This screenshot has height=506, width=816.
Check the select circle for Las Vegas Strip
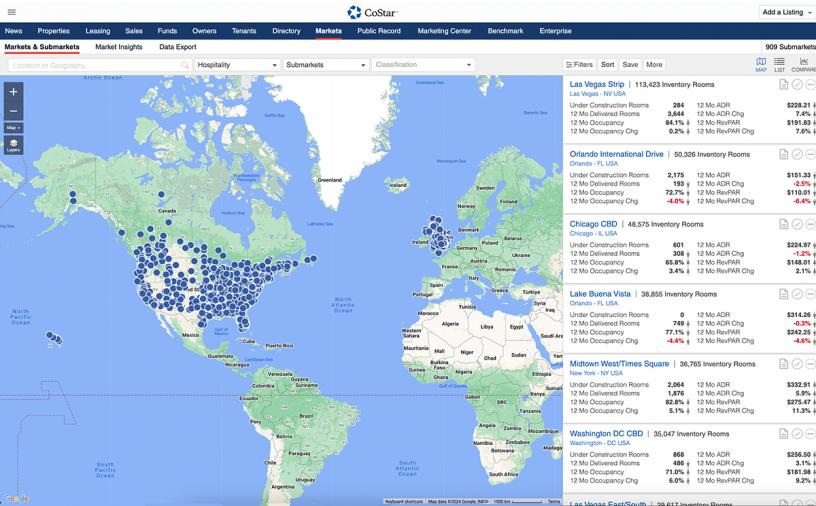[x=797, y=85]
